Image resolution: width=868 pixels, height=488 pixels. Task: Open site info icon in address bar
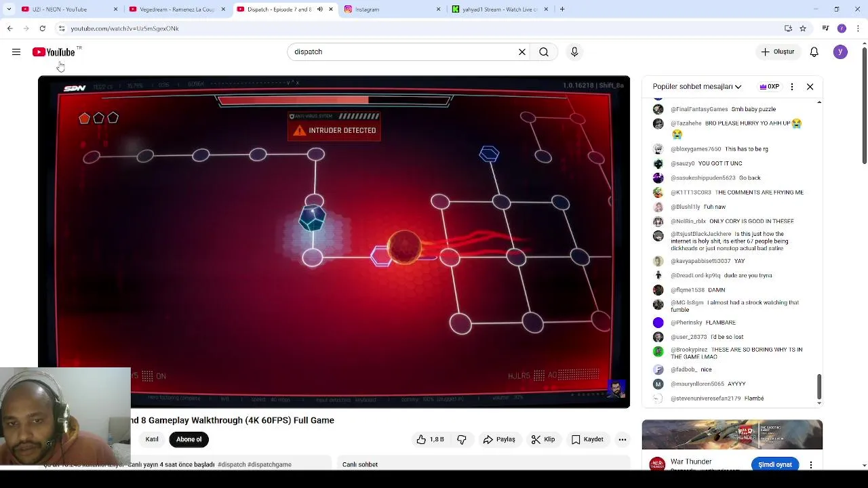(62, 28)
